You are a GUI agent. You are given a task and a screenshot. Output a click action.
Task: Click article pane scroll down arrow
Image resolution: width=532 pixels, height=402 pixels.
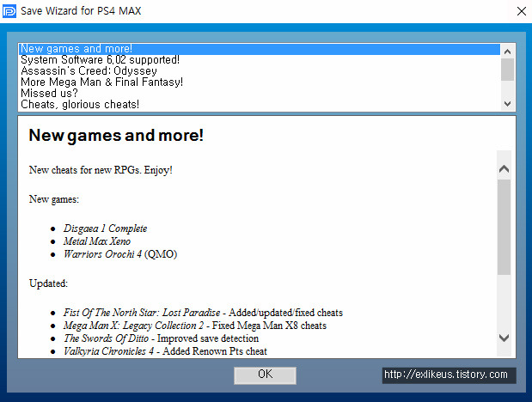[504, 338]
